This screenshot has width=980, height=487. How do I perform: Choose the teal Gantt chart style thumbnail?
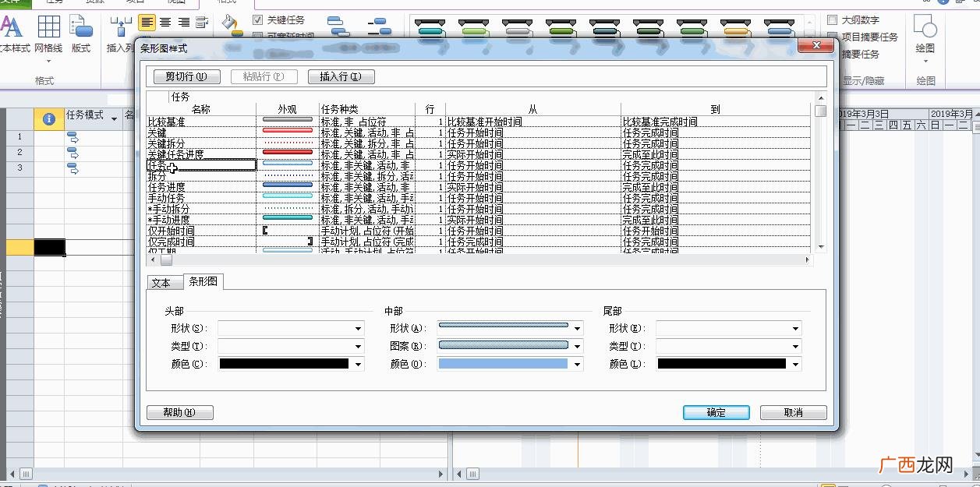(430, 29)
